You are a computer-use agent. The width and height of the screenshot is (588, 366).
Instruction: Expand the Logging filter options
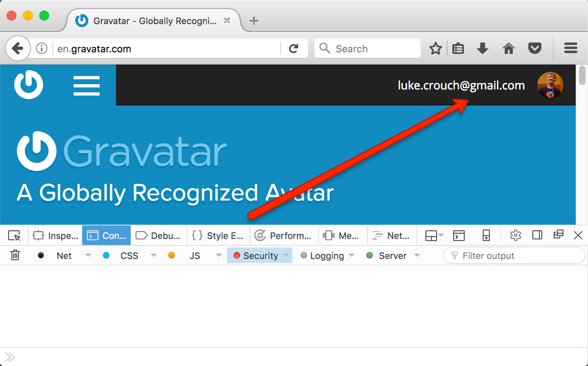click(x=352, y=255)
